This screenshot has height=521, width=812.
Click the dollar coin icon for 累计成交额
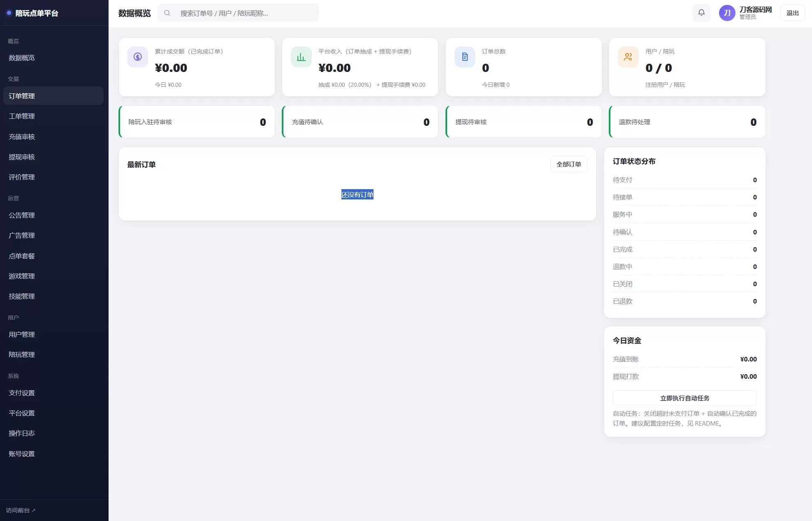coord(137,57)
